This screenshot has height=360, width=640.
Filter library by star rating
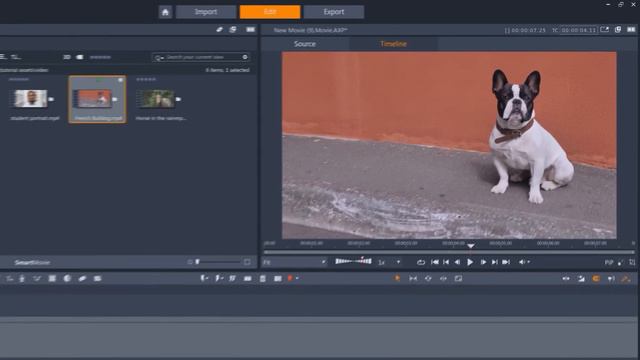click(x=100, y=57)
